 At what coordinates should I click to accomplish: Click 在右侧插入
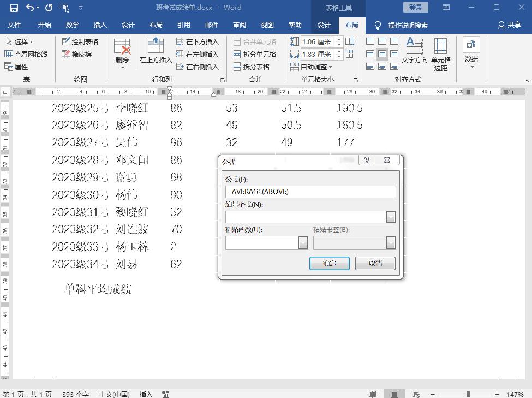(x=198, y=67)
